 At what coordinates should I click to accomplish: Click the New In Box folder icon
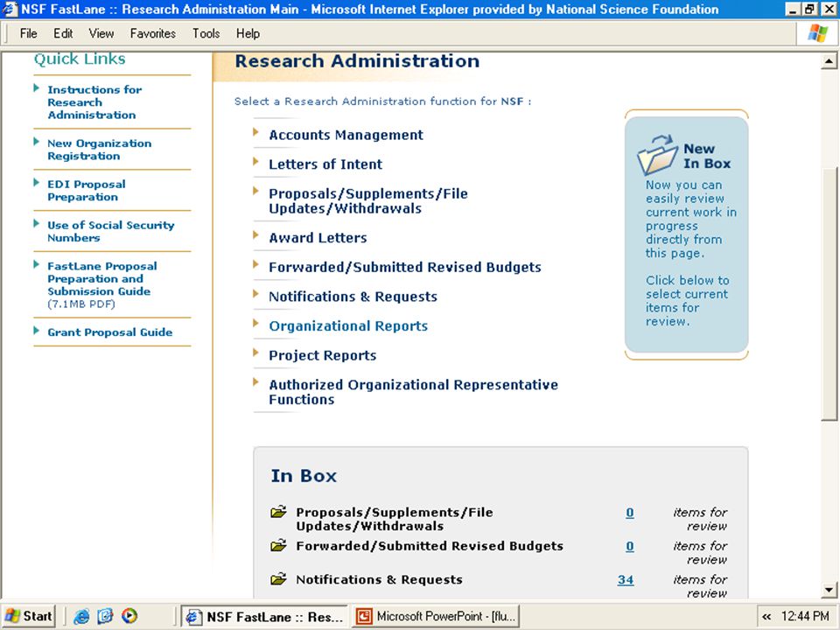pos(658,155)
